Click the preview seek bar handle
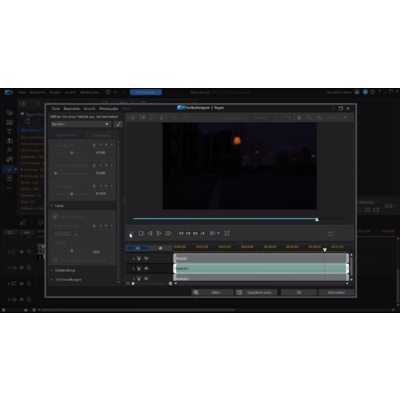 point(317,219)
